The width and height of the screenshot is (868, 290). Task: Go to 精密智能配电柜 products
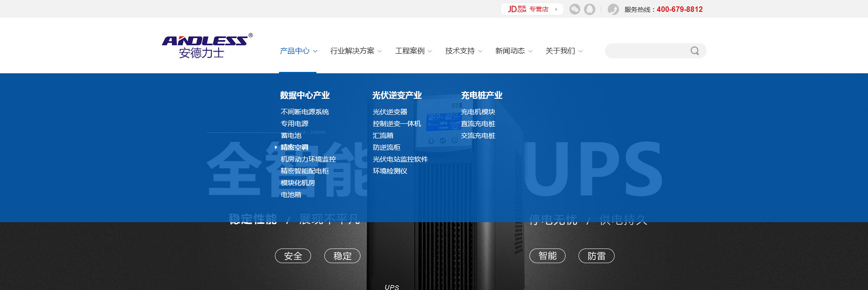click(305, 171)
